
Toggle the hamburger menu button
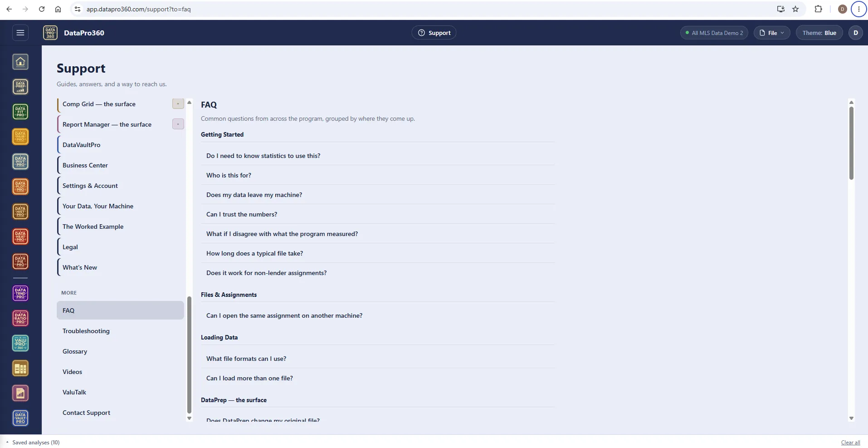point(20,33)
